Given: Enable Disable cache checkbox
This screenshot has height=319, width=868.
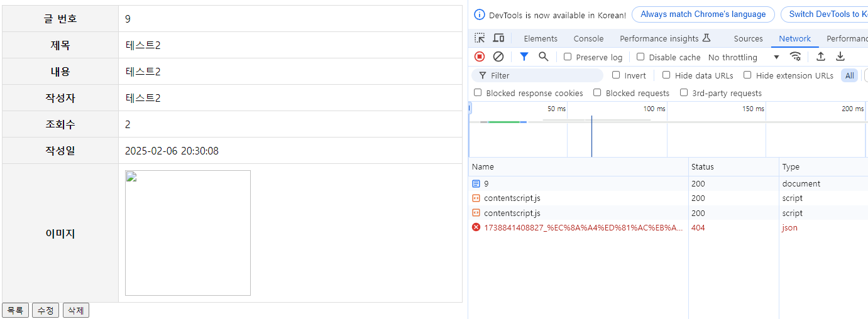Looking at the screenshot, I should [640, 57].
